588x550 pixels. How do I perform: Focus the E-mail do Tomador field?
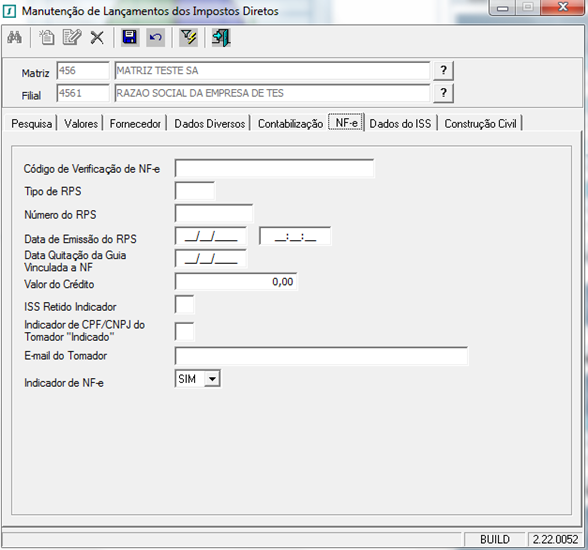(x=321, y=356)
